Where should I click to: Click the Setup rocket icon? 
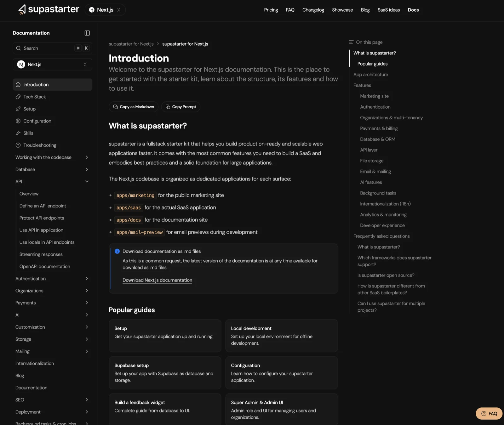coord(18,109)
